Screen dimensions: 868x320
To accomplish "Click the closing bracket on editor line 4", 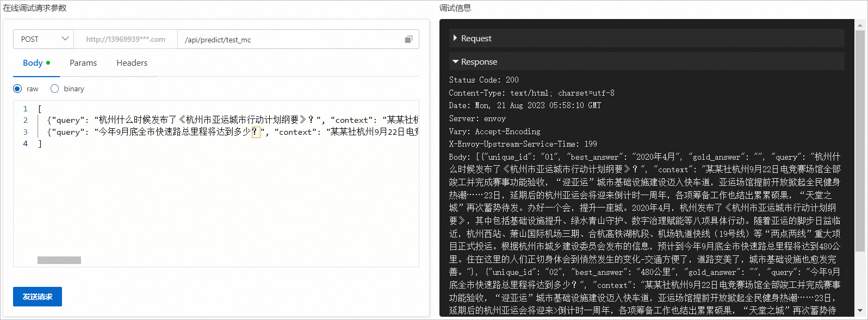I will point(40,143).
